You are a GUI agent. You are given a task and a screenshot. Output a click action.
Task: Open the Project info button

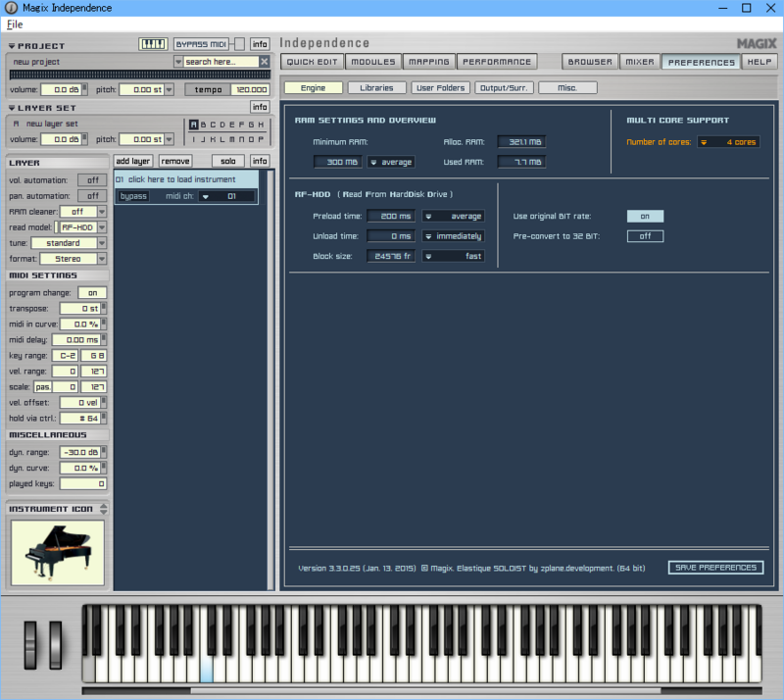pyautogui.click(x=260, y=44)
